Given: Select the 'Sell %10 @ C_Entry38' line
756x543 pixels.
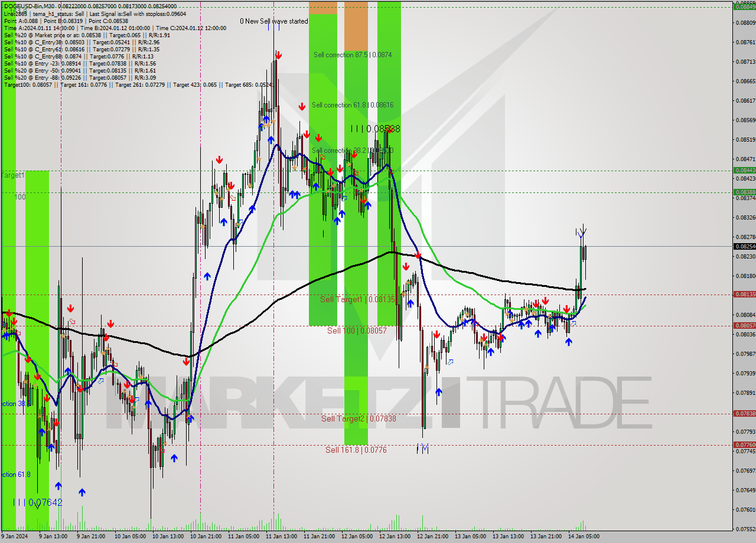Looking at the screenshot, I should [82, 42].
